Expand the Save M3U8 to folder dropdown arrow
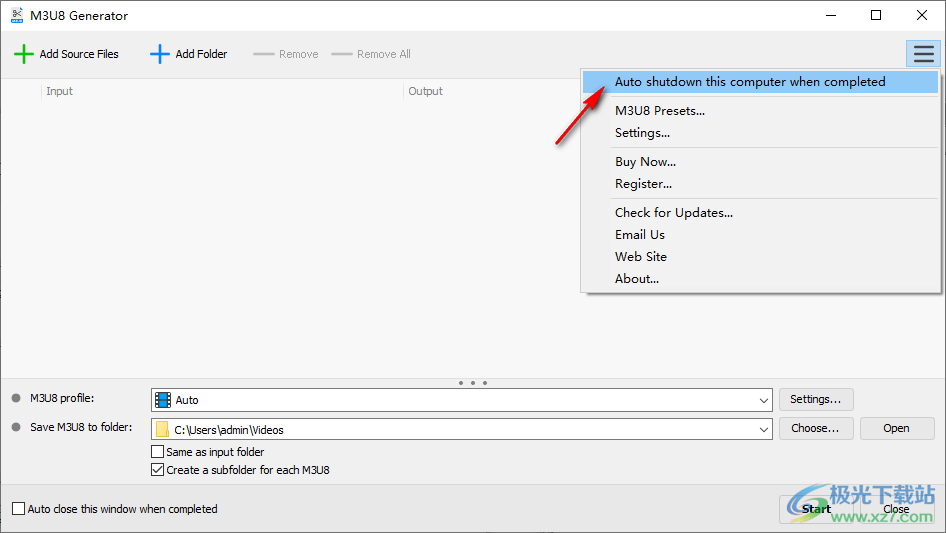 pyautogui.click(x=763, y=430)
